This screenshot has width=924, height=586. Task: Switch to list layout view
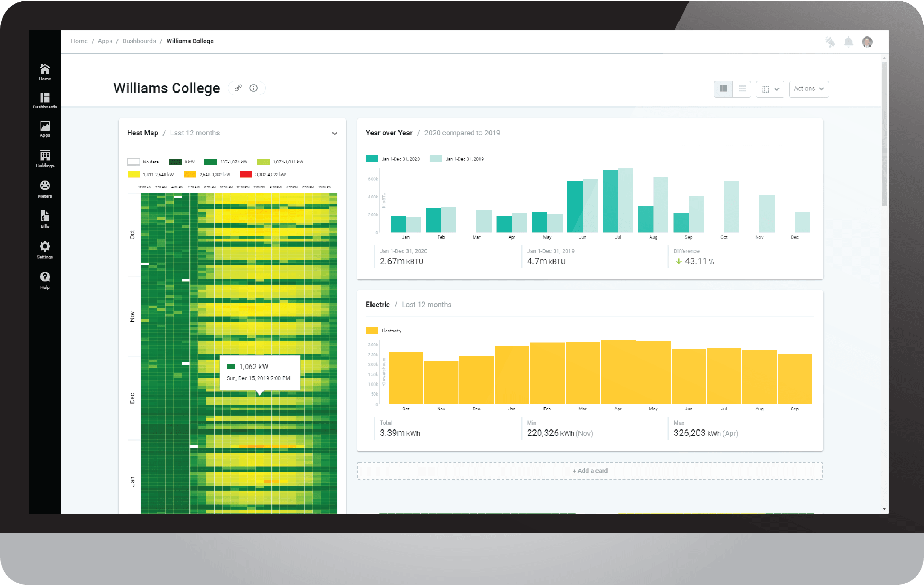(742, 89)
